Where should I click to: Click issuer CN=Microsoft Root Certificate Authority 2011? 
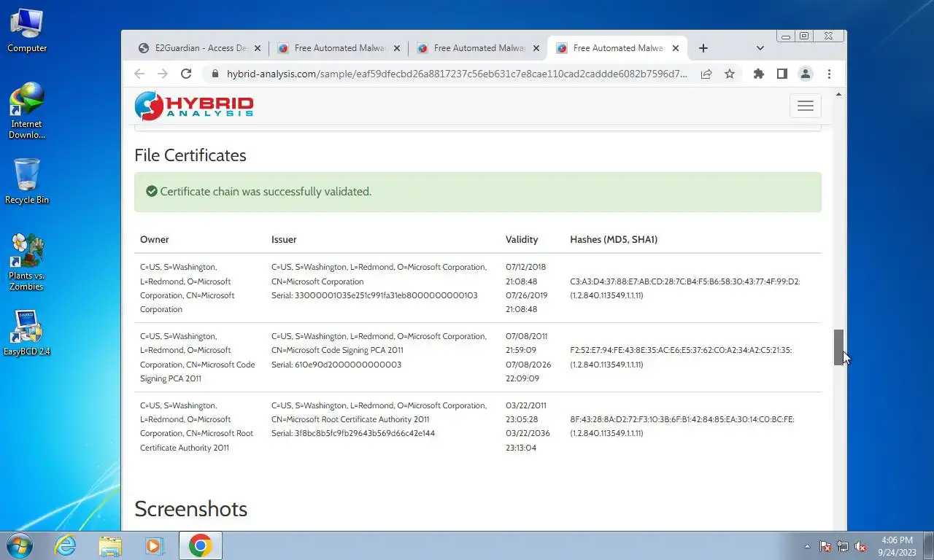[350, 419]
